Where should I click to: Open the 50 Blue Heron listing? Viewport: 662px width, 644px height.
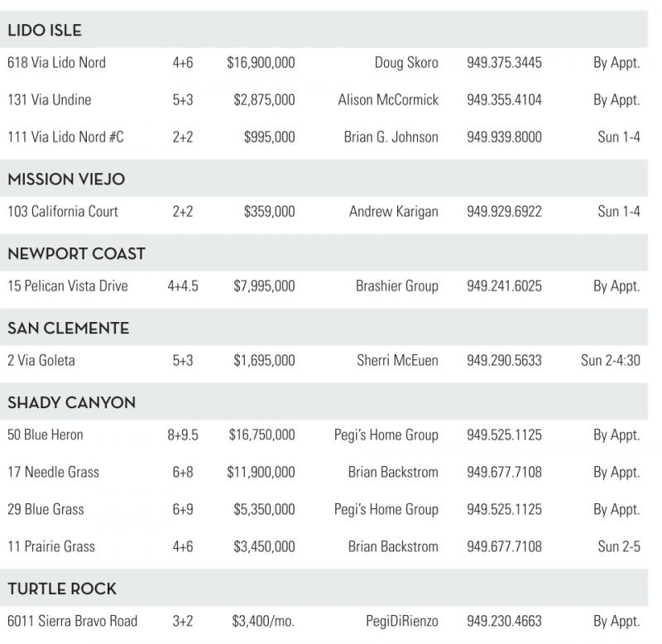coord(46,435)
